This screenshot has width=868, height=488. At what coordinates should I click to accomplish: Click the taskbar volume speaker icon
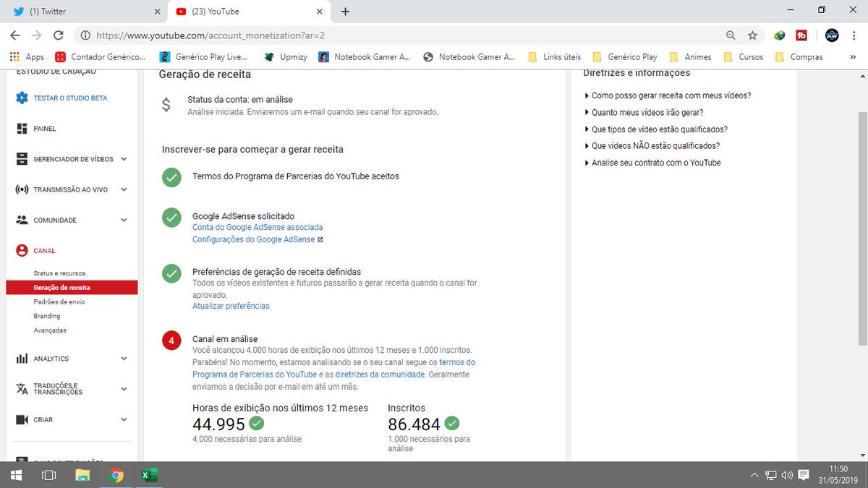point(787,475)
